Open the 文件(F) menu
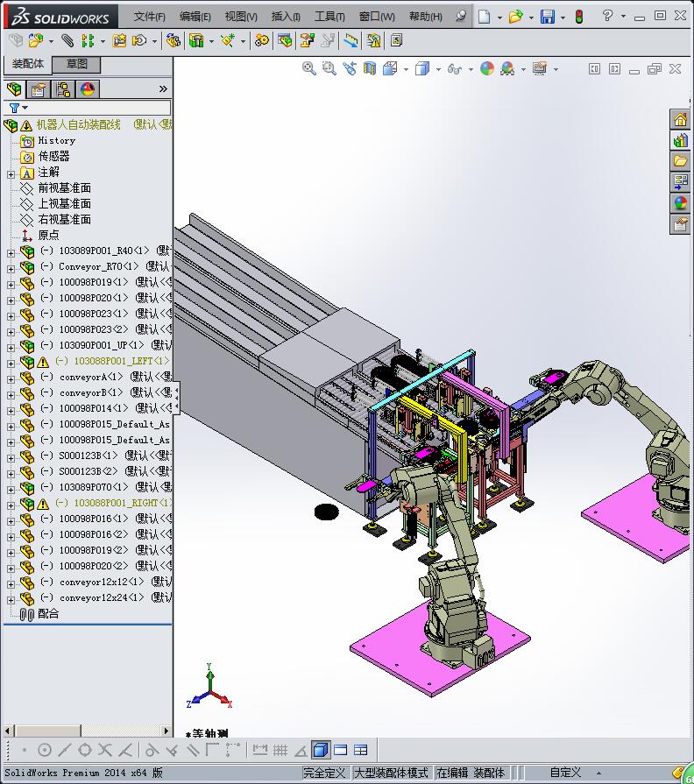The image size is (694, 784). pyautogui.click(x=150, y=17)
